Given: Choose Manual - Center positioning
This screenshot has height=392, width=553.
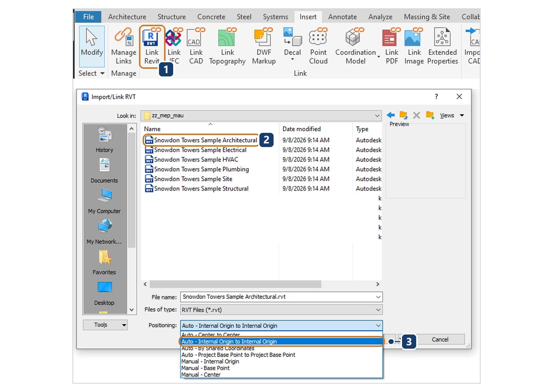Looking at the screenshot, I should [281, 375].
